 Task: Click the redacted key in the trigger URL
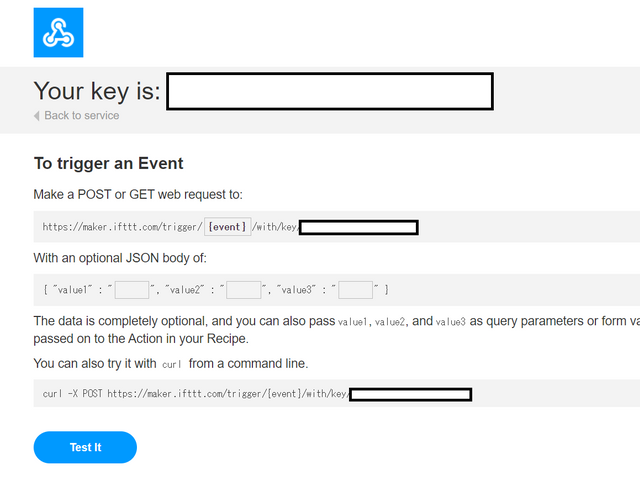[x=358, y=228]
